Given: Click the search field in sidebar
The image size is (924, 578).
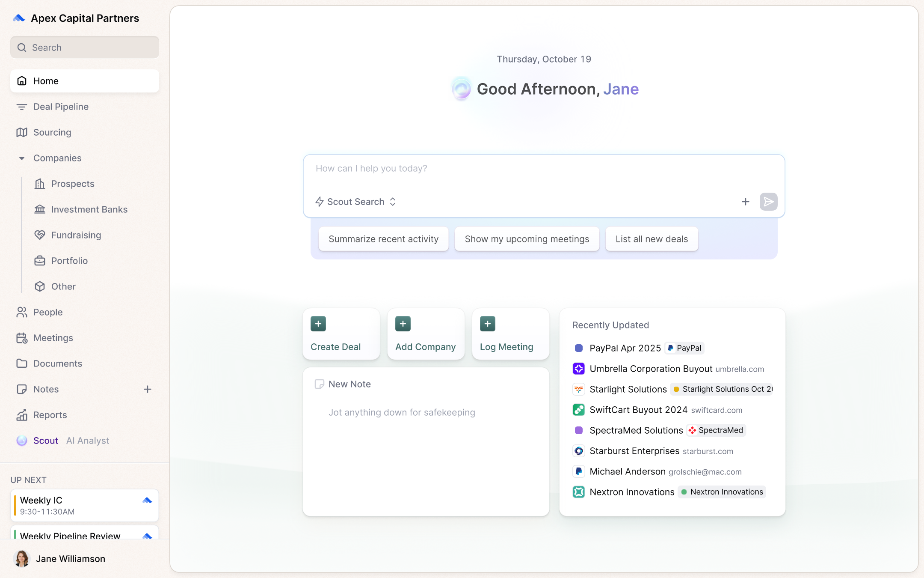Looking at the screenshot, I should (84, 47).
